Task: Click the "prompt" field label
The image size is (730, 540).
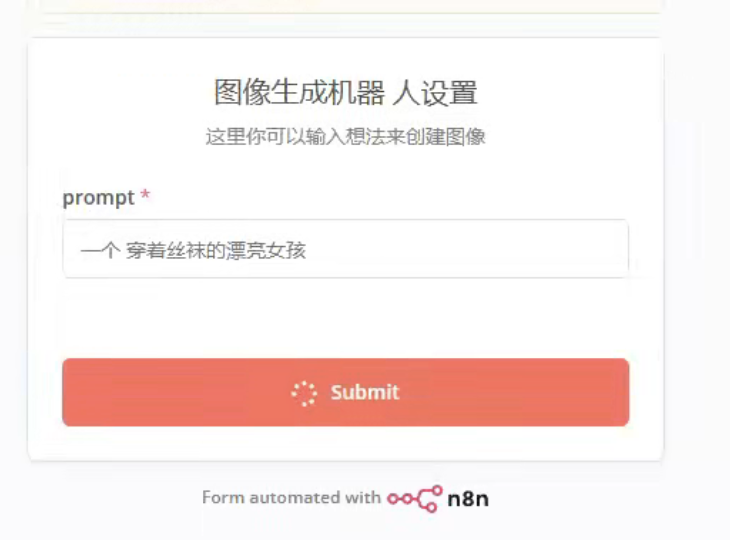Action: click(99, 198)
